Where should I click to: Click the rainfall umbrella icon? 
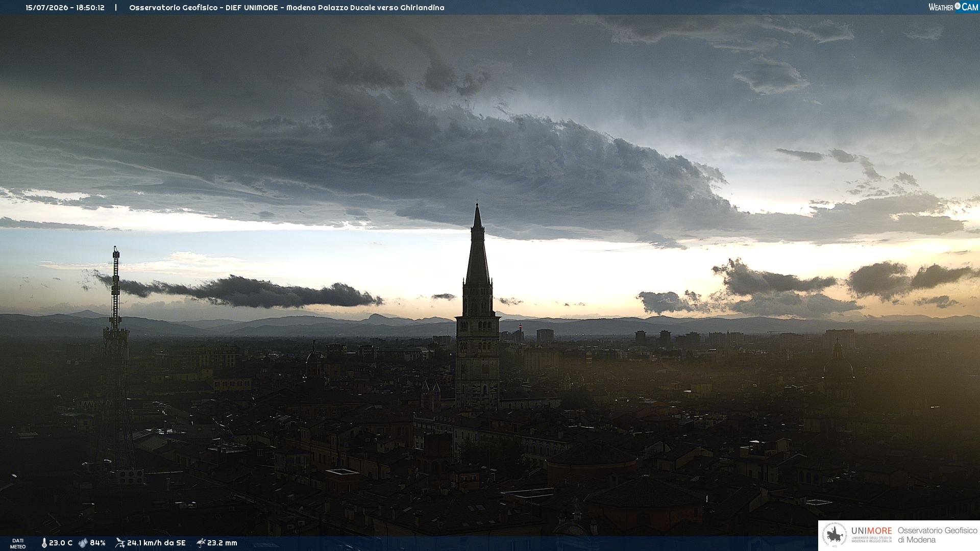pos(201,543)
